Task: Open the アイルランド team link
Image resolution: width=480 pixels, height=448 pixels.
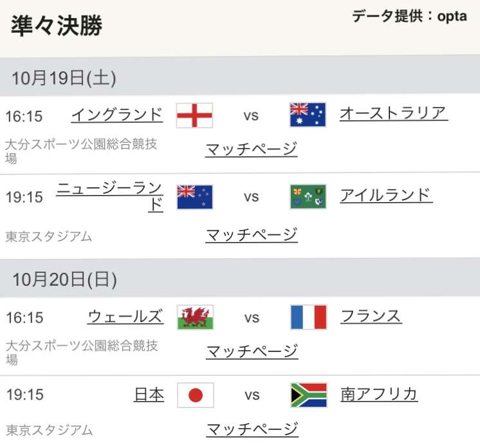Action: coord(386,195)
